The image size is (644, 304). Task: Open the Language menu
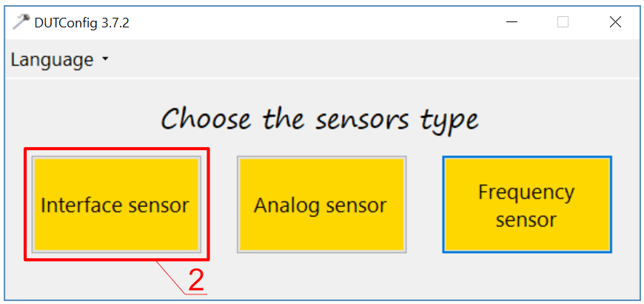[52, 60]
